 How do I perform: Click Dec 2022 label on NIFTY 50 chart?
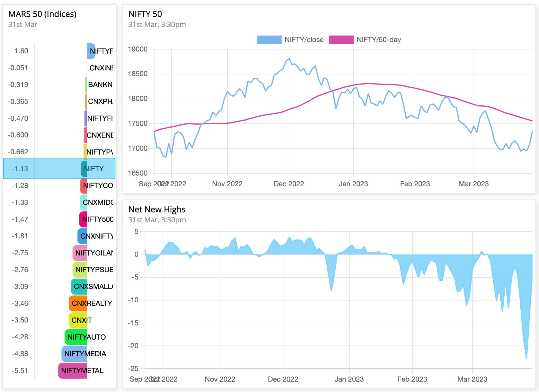pos(289,184)
